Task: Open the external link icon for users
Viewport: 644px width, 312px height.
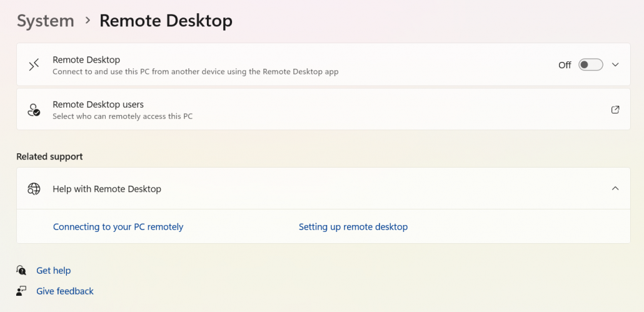Action: click(615, 109)
